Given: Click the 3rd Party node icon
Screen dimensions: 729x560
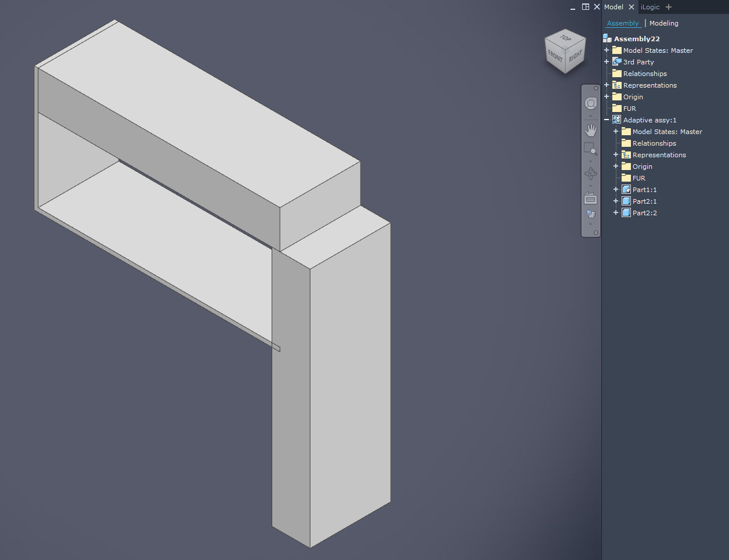Looking at the screenshot, I should tap(617, 62).
